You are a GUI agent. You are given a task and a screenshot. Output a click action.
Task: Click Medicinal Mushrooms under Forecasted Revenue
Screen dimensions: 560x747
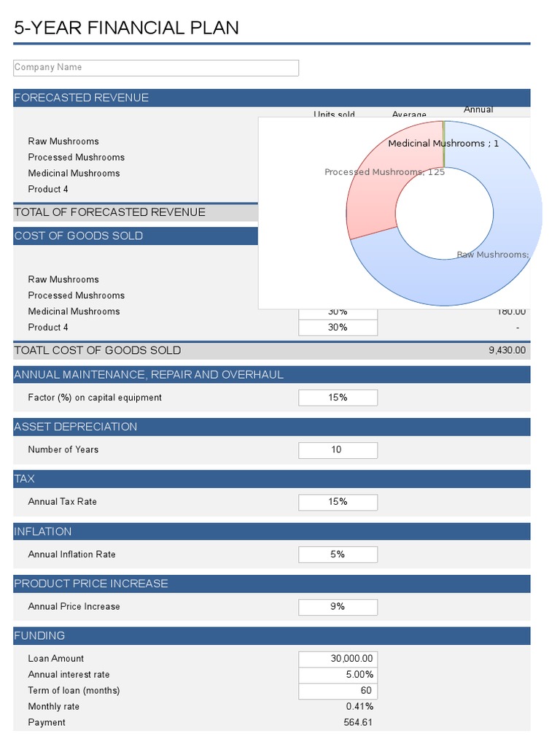[74, 174]
